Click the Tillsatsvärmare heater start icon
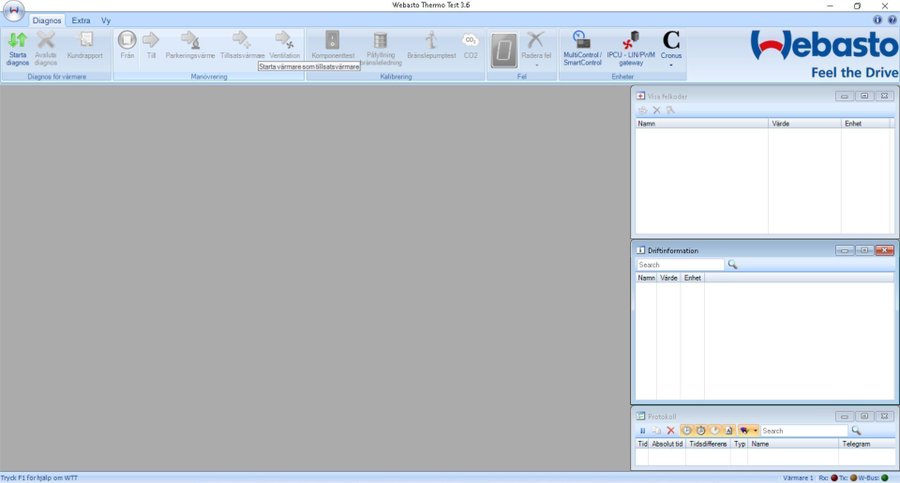Screen dimensions: 900x483 tap(241, 46)
